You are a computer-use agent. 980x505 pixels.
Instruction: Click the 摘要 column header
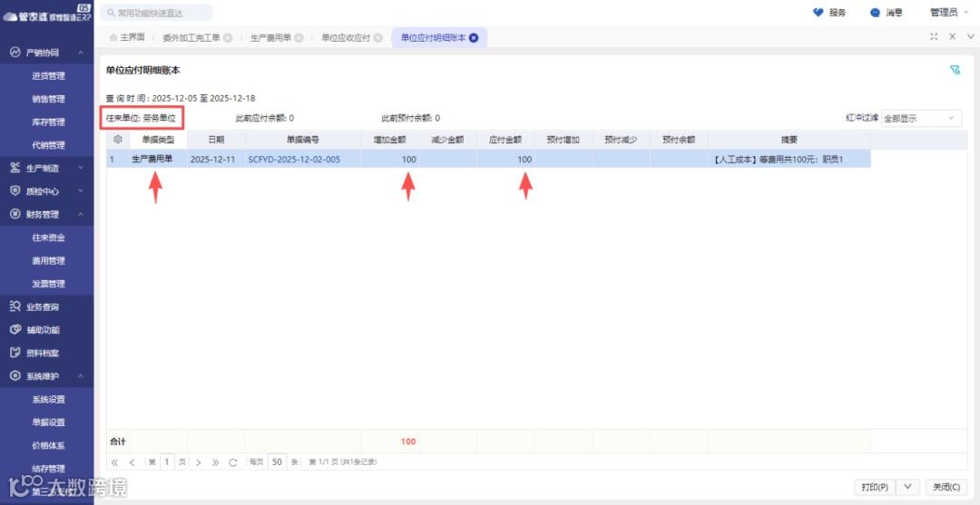789,140
